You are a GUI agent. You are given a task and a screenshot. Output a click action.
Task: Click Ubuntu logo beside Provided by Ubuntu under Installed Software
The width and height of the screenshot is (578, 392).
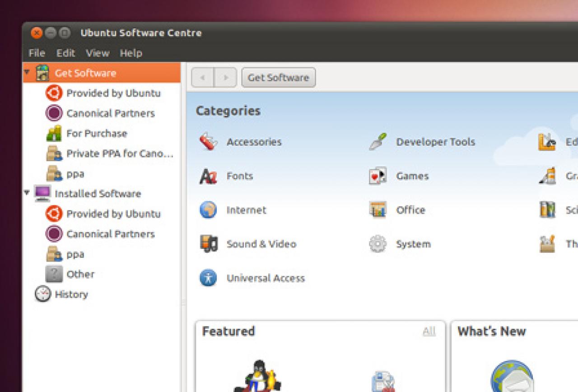pyautogui.click(x=54, y=214)
